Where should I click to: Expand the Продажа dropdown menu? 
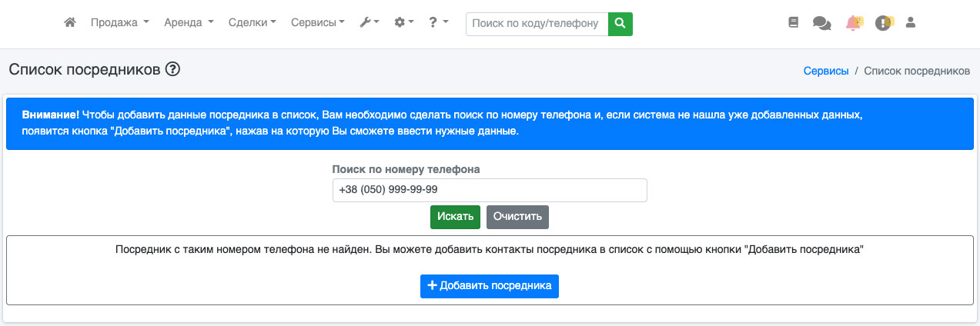119,23
